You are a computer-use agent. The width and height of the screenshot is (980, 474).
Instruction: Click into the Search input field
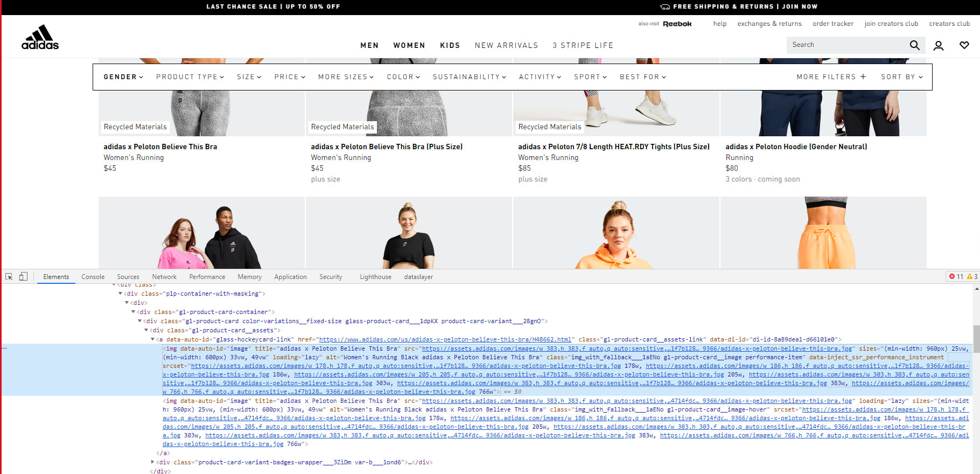coord(848,45)
